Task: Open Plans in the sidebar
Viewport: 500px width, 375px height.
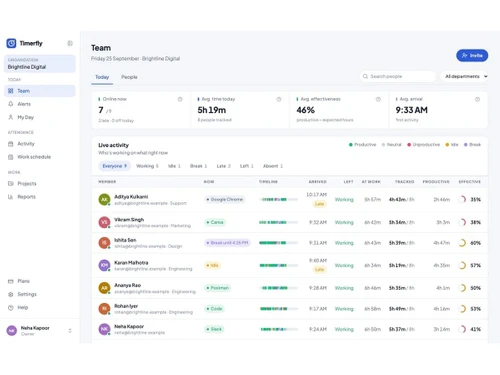Action: point(40,281)
